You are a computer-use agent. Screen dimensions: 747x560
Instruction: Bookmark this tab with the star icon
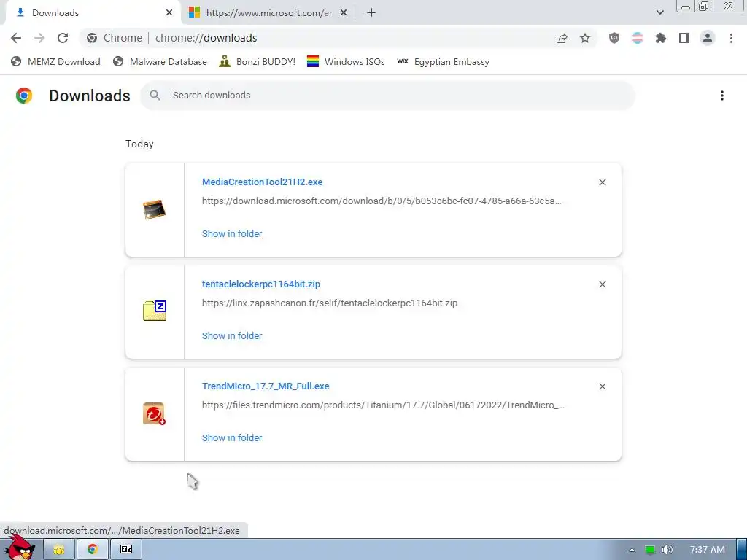click(x=585, y=38)
